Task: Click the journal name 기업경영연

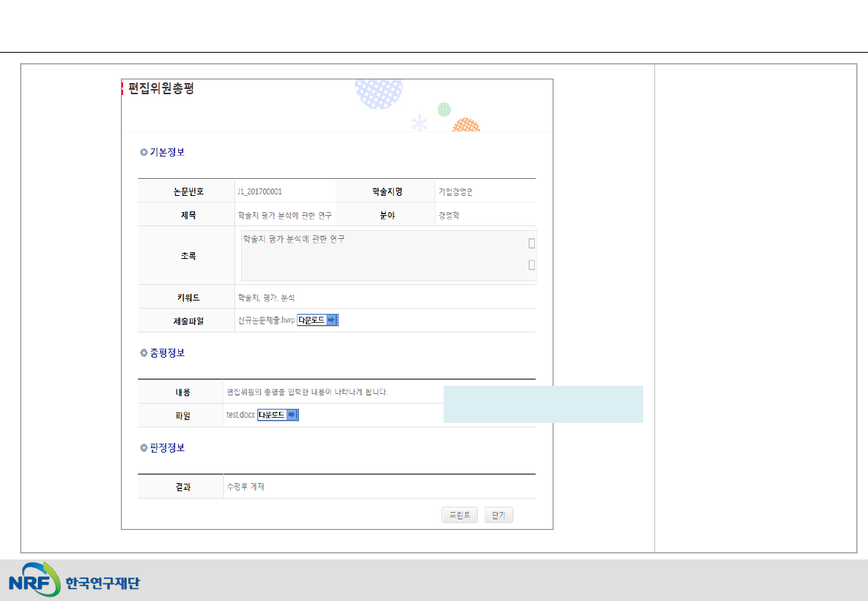Action: (x=456, y=191)
